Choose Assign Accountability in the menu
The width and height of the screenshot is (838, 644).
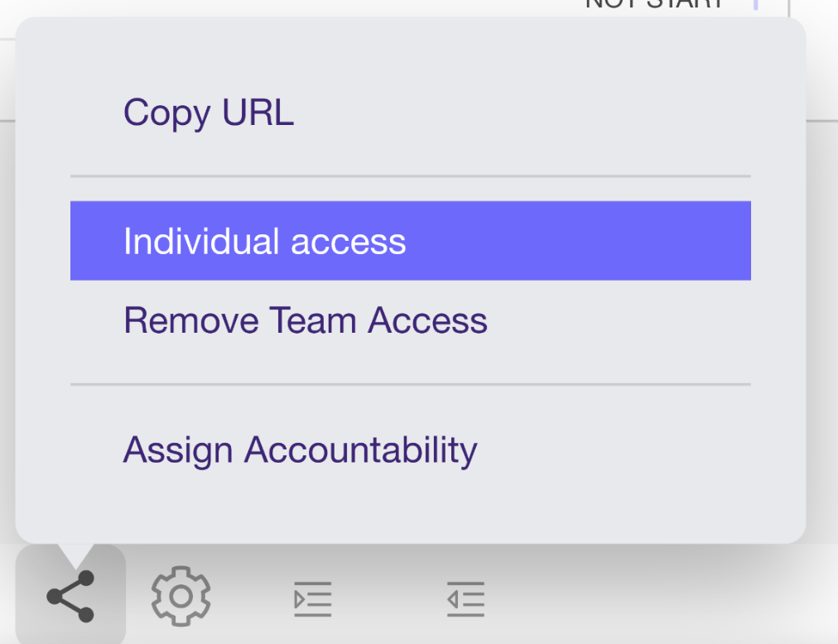tap(301, 450)
